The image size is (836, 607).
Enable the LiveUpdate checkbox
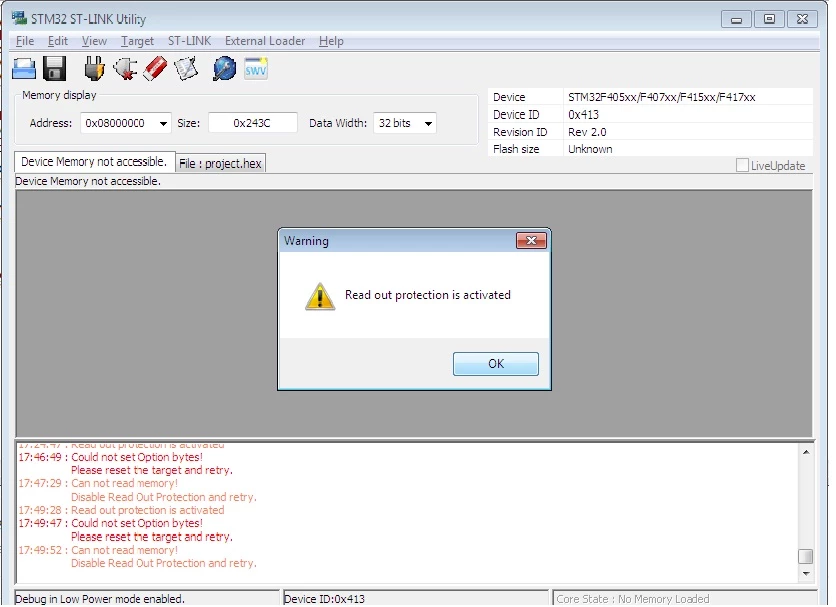742,165
